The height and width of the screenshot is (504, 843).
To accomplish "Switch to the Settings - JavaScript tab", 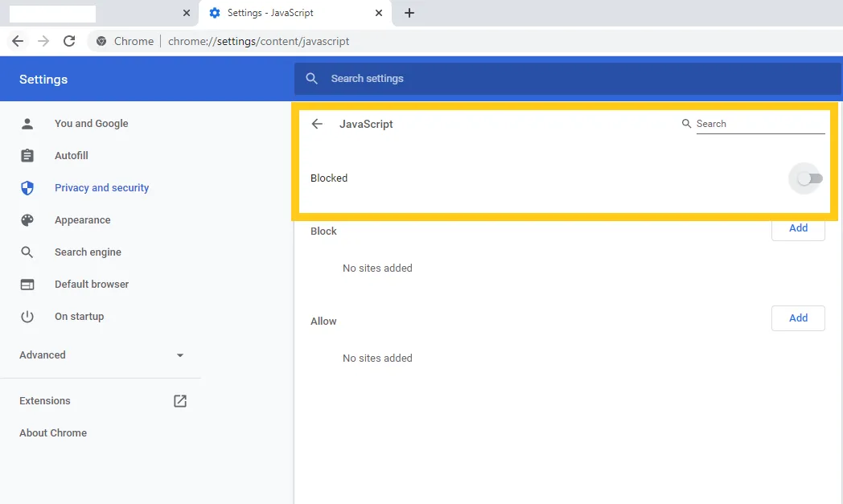I will click(296, 13).
